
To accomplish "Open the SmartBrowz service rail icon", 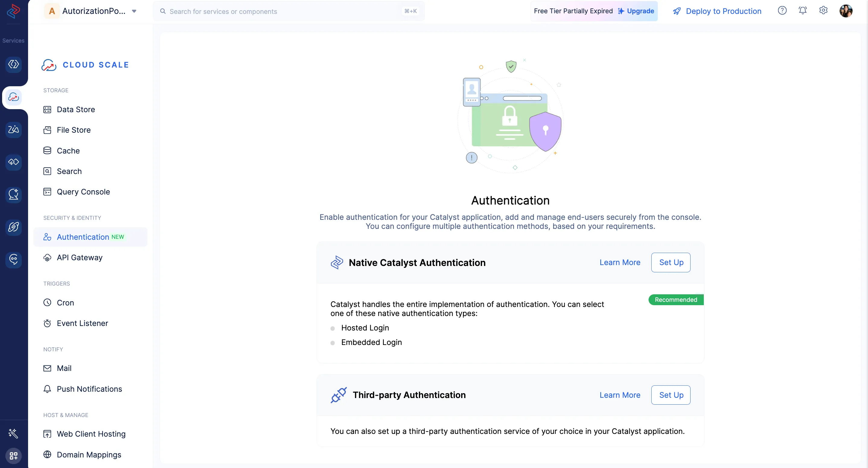I will tap(14, 227).
